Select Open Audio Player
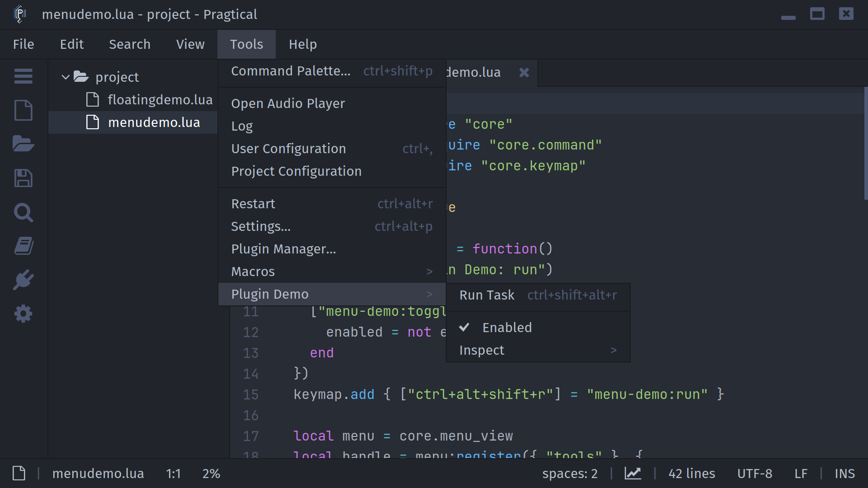The width and height of the screenshot is (868, 488). click(332, 103)
